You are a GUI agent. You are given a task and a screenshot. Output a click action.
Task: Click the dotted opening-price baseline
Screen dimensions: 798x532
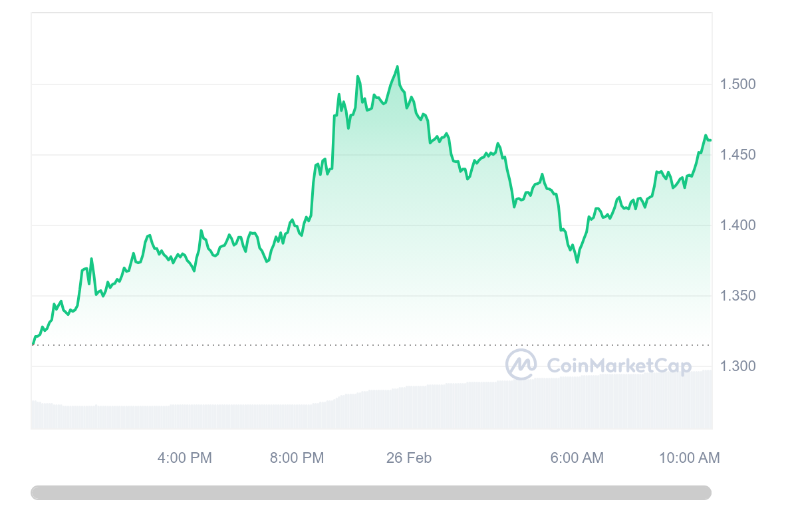pos(371,345)
